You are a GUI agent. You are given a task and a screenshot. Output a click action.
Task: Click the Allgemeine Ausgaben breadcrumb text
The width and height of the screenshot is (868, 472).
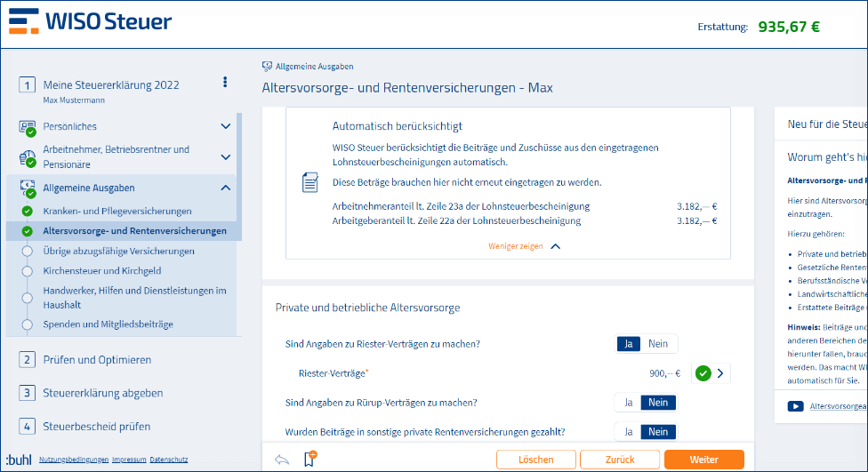pyautogui.click(x=314, y=67)
